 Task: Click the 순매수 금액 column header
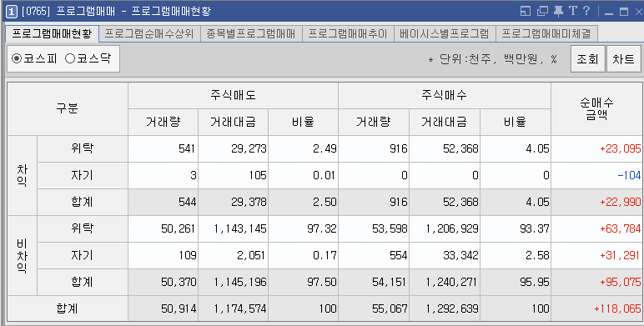tap(596, 108)
